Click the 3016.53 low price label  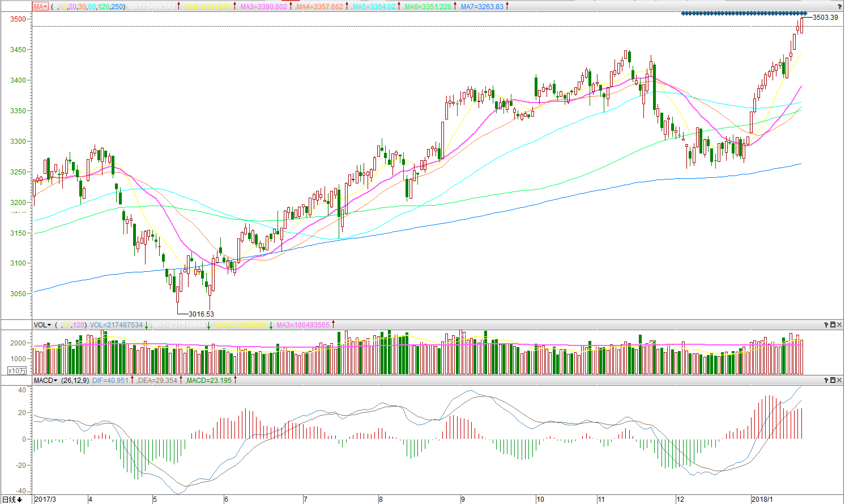pos(201,314)
